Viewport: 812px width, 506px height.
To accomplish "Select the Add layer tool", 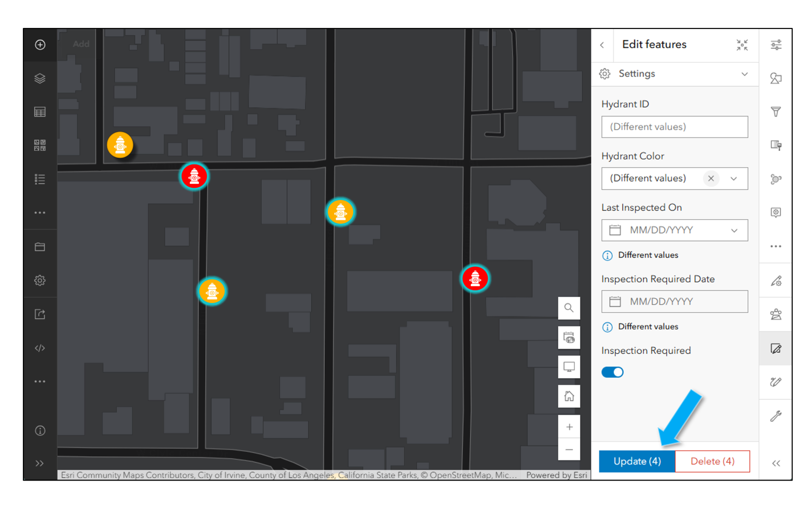I will 40,45.
